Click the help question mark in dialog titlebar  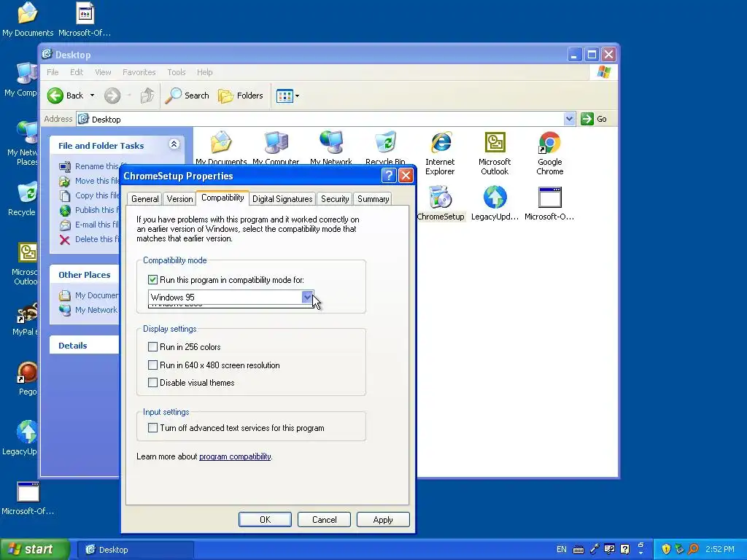389,176
